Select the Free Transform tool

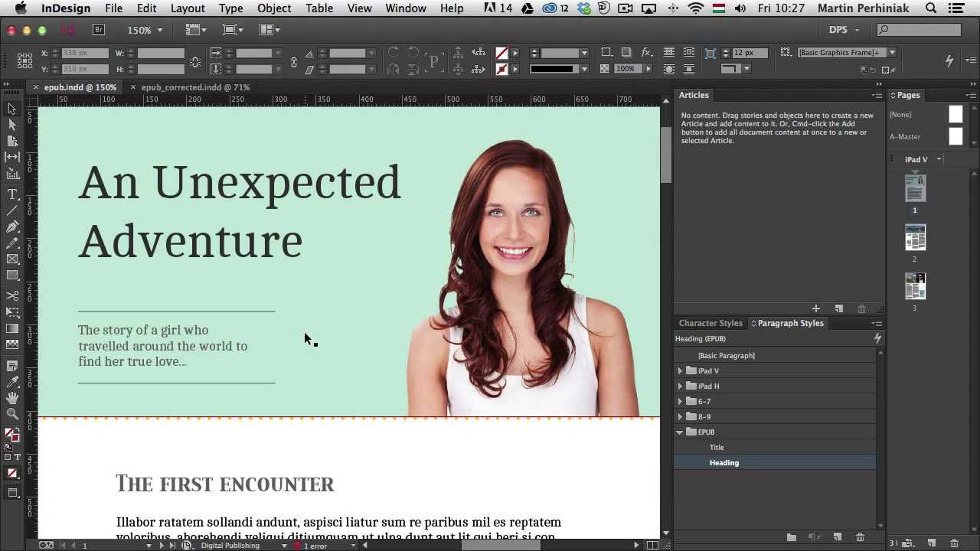[x=12, y=312]
